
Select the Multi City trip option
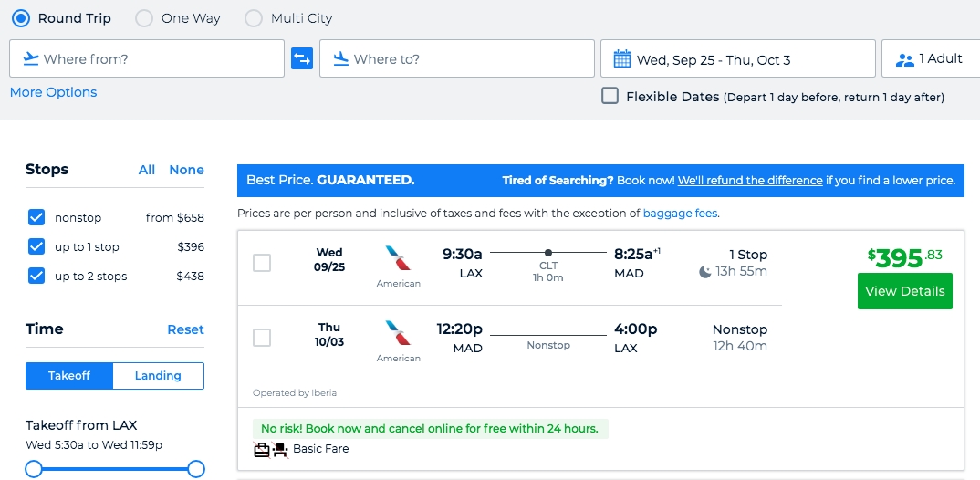254,18
